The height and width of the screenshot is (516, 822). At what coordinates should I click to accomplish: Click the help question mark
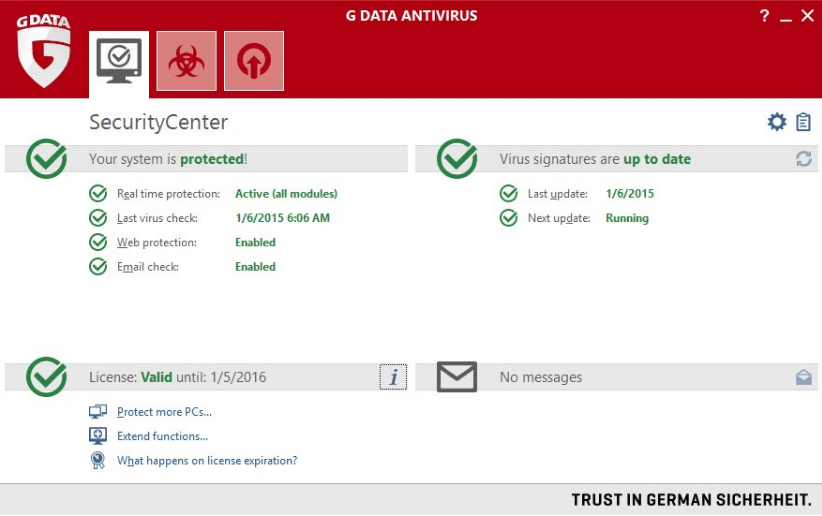pyautogui.click(x=764, y=16)
